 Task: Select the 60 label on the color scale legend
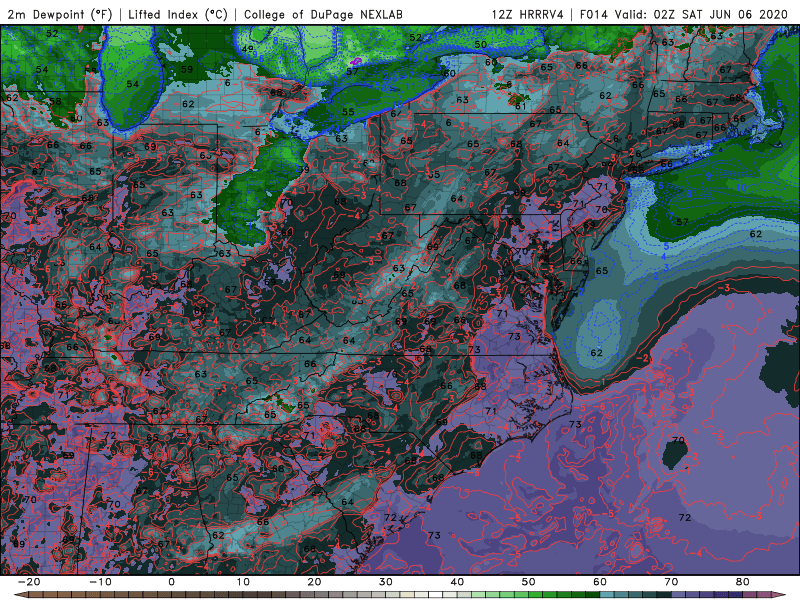point(600,582)
